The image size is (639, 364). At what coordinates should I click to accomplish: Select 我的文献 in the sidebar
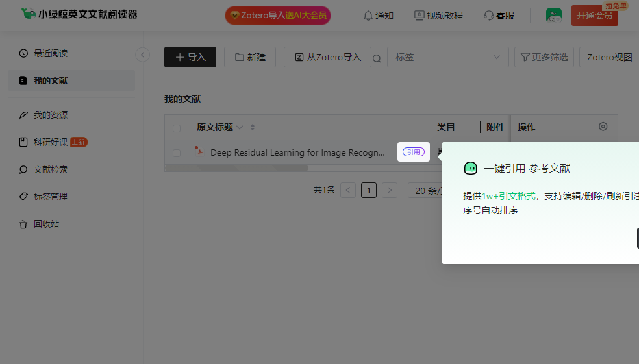click(71, 80)
